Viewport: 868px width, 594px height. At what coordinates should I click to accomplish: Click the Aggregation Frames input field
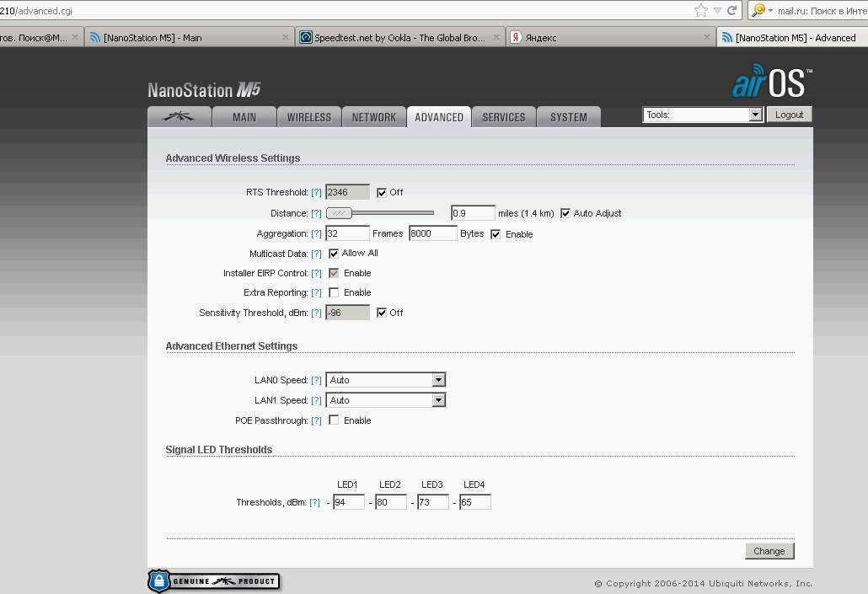[x=347, y=233]
